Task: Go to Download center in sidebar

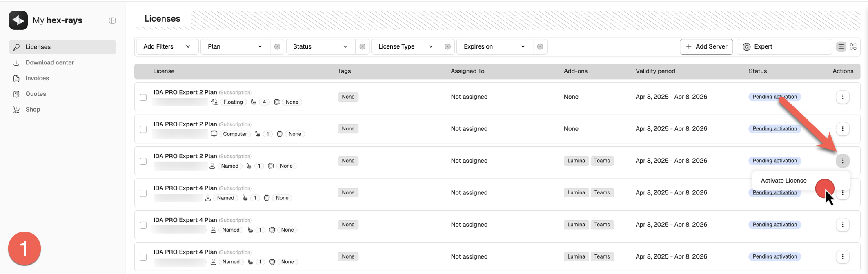Action: (49, 62)
